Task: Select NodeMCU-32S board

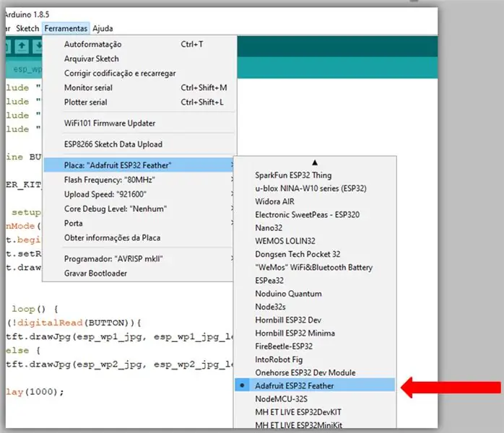Action: click(315, 399)
